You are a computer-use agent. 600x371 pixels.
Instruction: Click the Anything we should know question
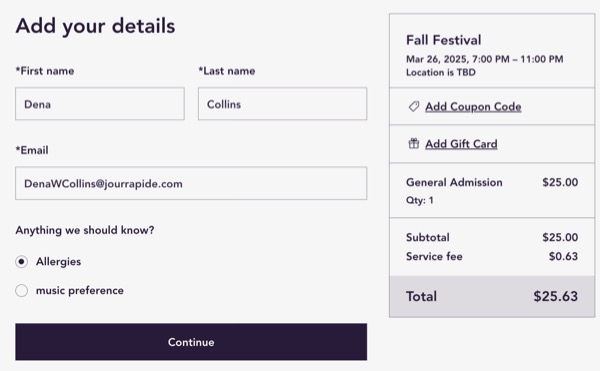tap(85, 230)
